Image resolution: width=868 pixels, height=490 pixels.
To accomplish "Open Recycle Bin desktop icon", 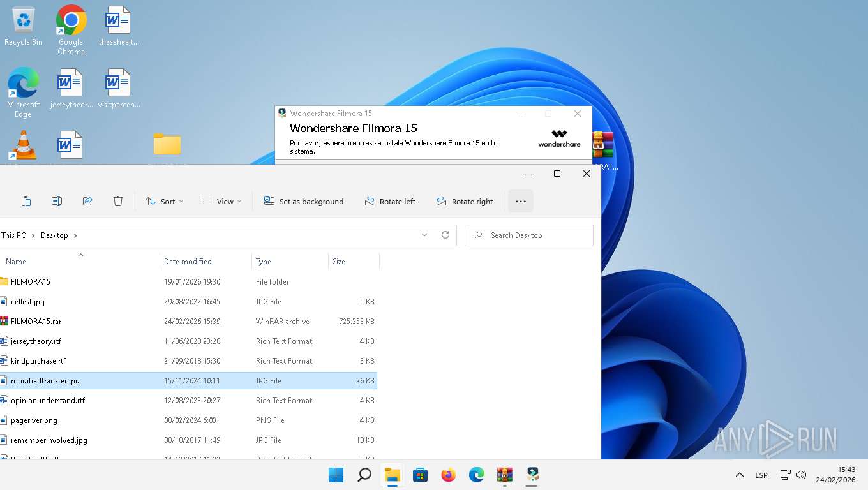I will 24,26.
